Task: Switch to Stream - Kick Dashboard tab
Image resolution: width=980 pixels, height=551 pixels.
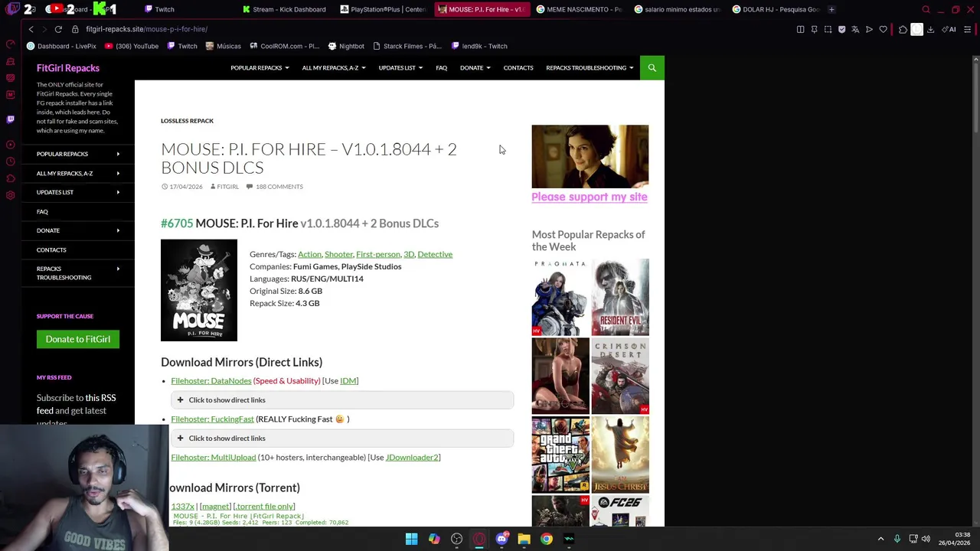Action: pos(284,9)
